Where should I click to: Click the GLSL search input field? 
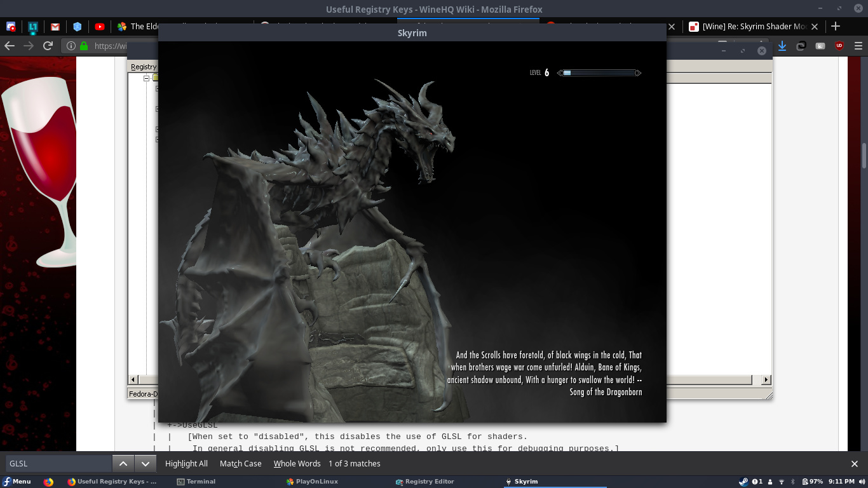click(x=58, y=464)
